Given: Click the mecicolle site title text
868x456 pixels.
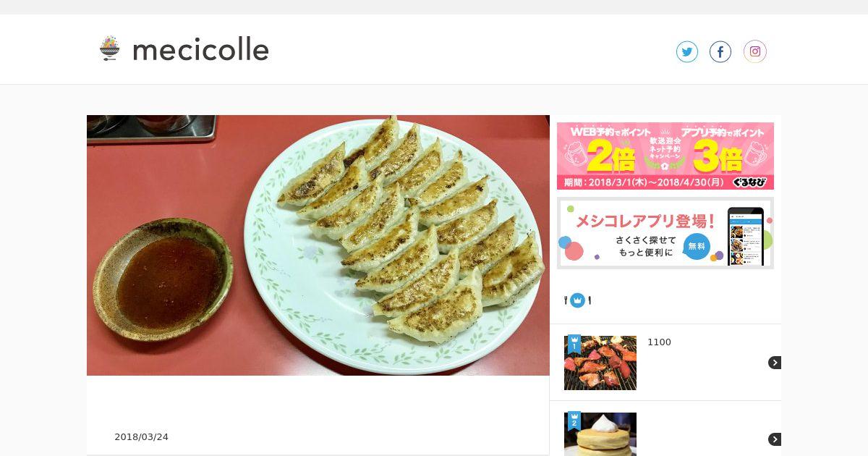Looking at the screenshot, I should 201,49.
